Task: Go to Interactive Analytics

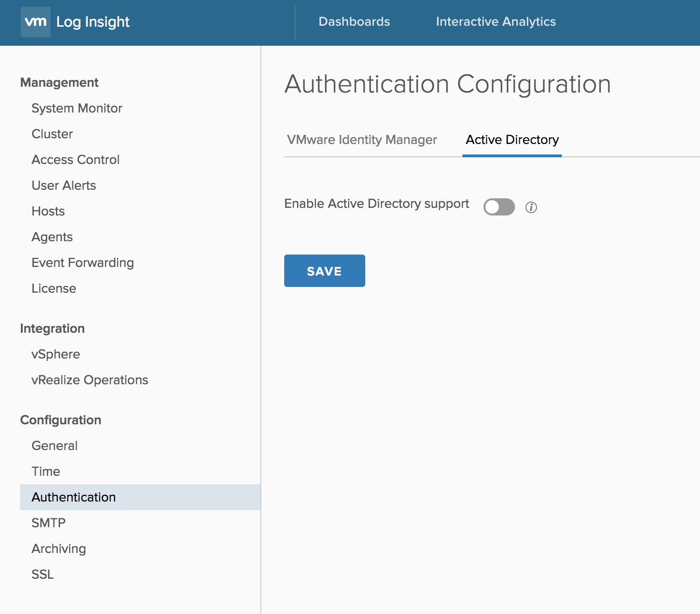Action: click(x=495, y=22)
